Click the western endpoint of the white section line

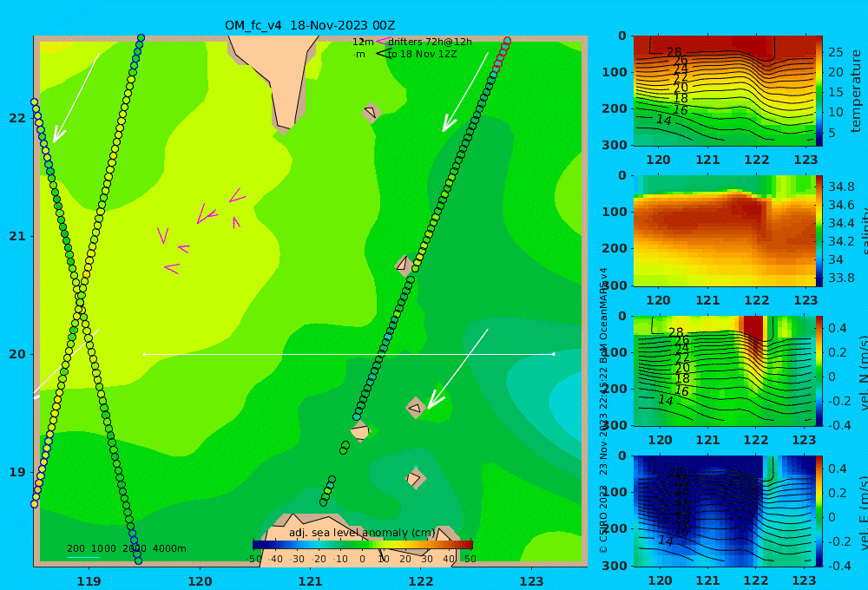[144, 354]
